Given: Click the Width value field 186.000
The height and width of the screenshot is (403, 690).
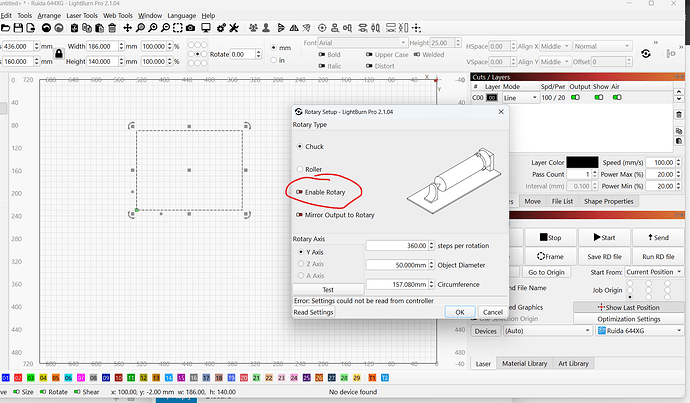Looking at the screenshot, I should coord(103,46).
